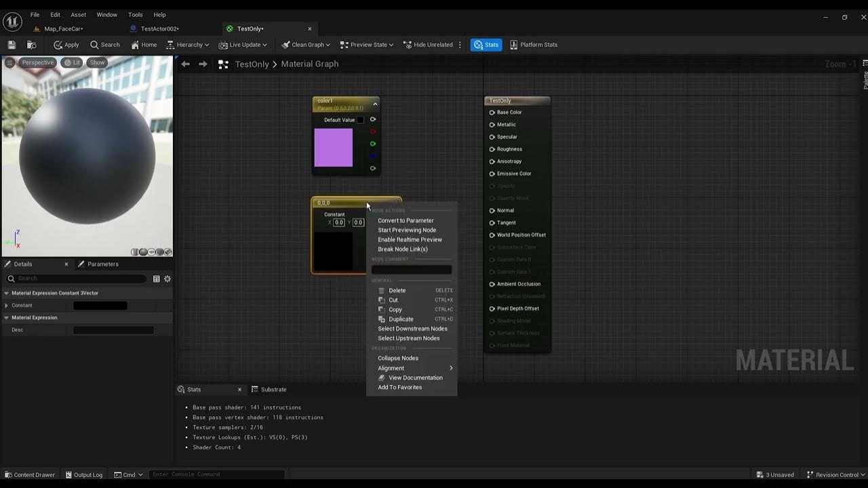This screenshot has height=488, width=868.
Task: Open the Edit menu
Action: click(56, 14)
